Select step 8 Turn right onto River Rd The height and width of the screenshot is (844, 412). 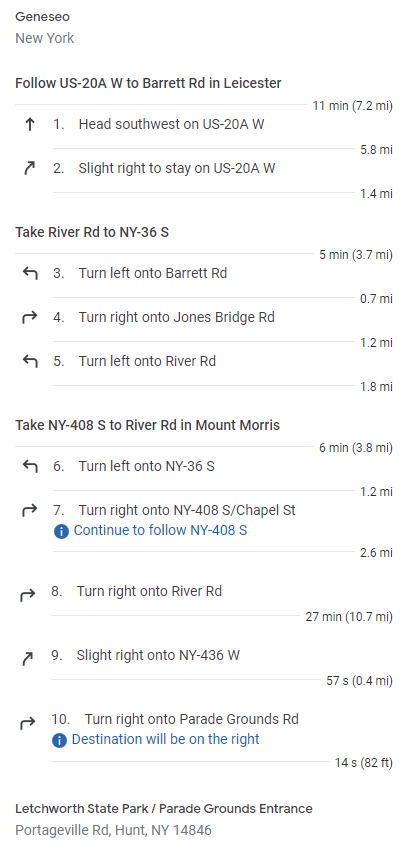(x=205, y=592)
